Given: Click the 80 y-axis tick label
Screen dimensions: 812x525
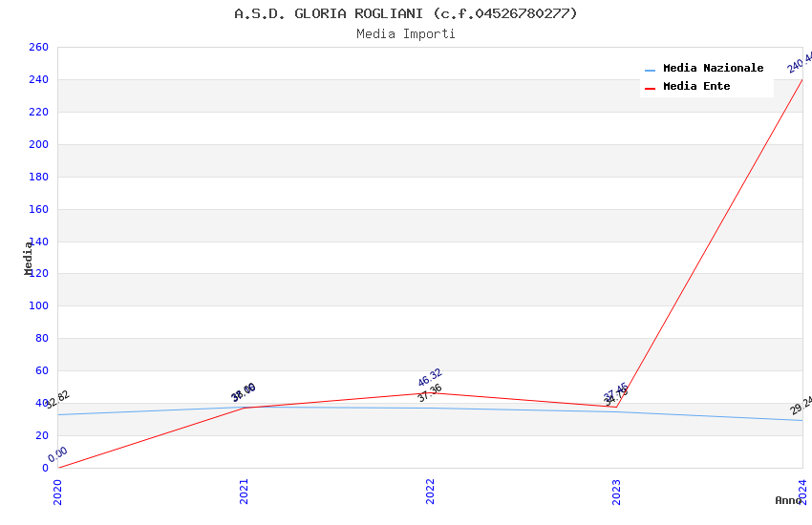Looking at the screenshot, I should coord(42,338).
